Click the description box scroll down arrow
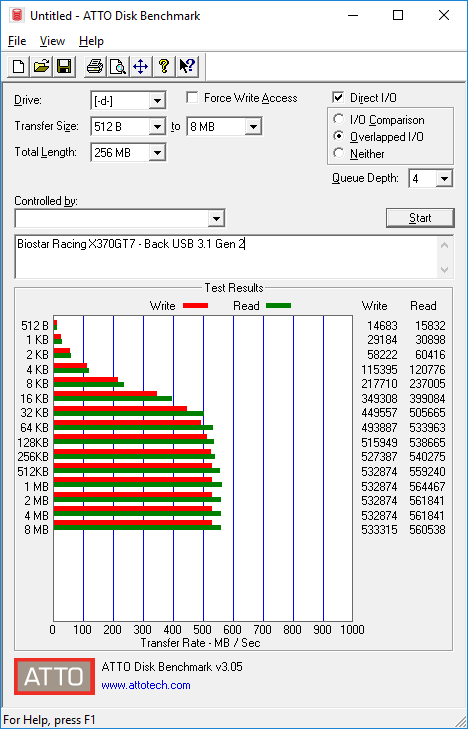The height and width of the screenshot is (729, 468). pos(444,270)
